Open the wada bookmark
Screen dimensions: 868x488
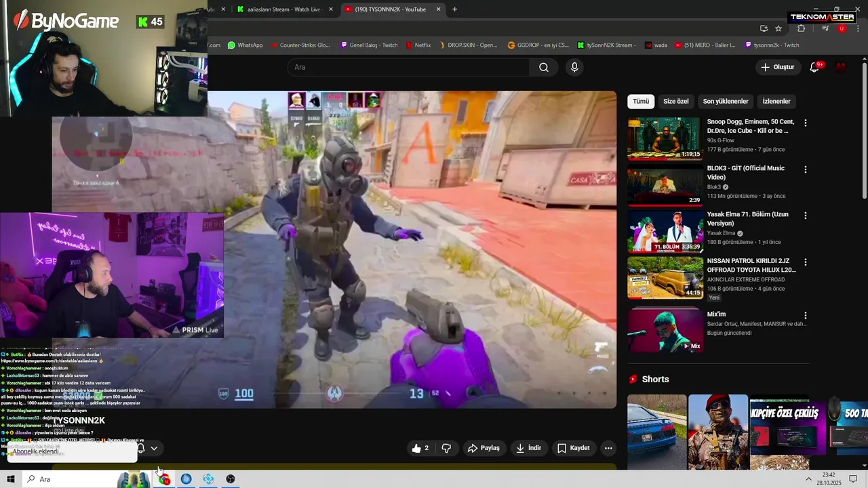pyautogui.click(x=656, y=45)
